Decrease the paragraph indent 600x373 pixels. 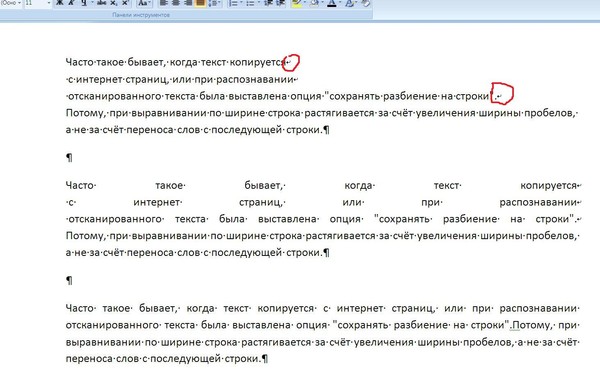269,3
